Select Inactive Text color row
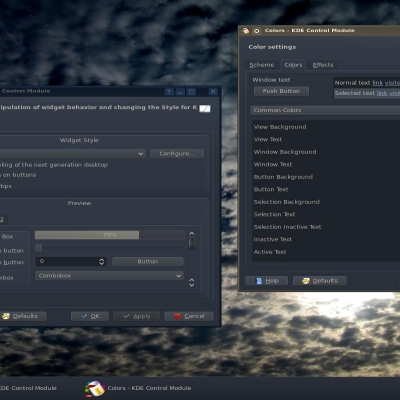 pos(326,239)
